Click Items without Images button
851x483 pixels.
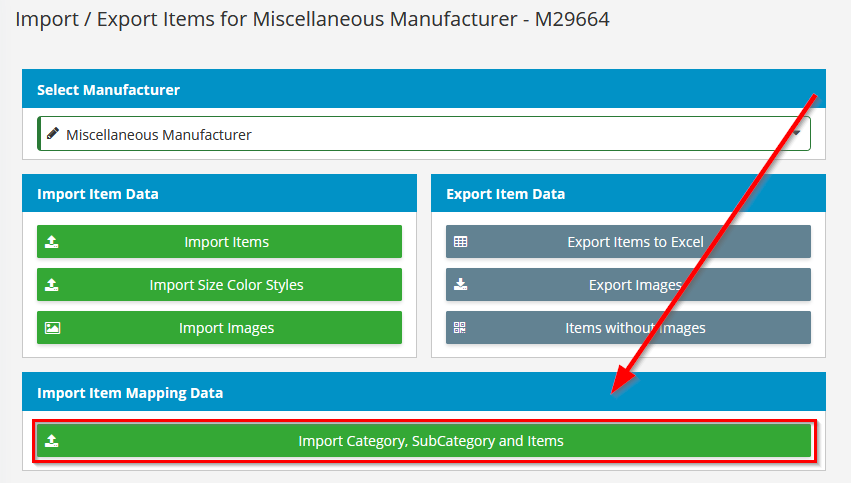628,327
